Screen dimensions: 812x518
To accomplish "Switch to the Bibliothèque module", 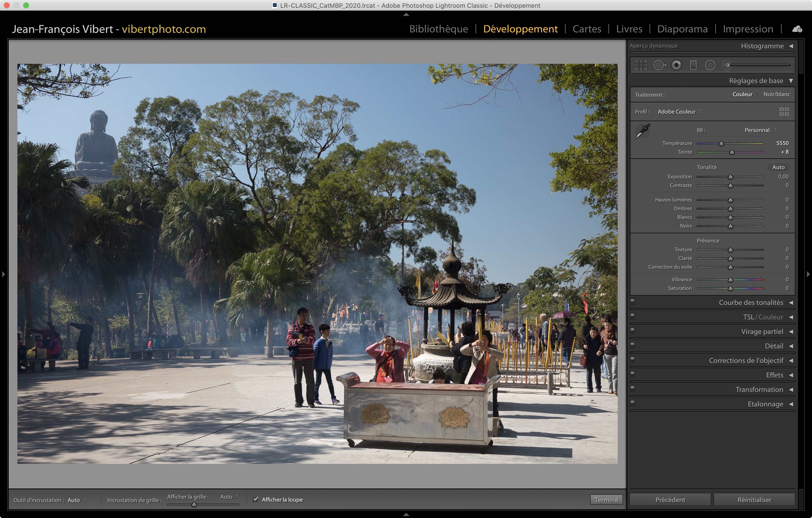I will pyautogui.click(x=438, y=29).
